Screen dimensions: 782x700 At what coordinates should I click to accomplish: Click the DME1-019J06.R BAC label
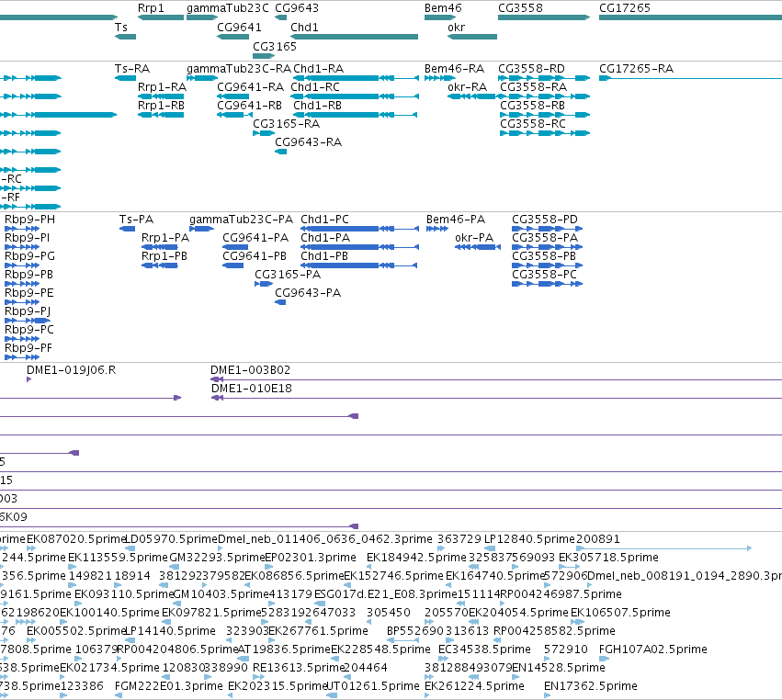coord(72,370)
